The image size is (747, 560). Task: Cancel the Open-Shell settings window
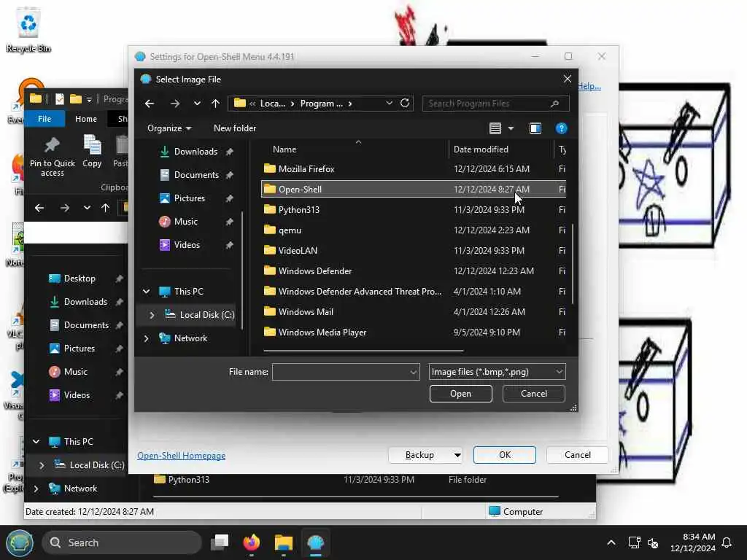click(578, 455)
